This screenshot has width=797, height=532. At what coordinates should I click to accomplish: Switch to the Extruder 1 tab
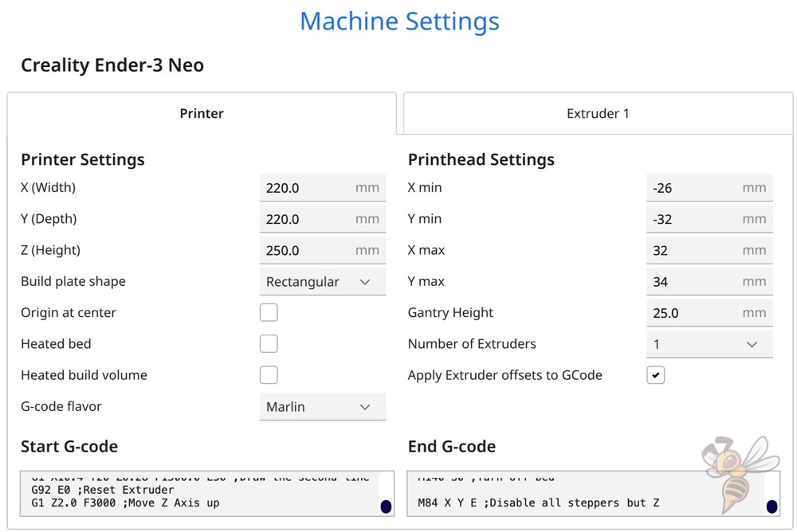tap(598, 113)
